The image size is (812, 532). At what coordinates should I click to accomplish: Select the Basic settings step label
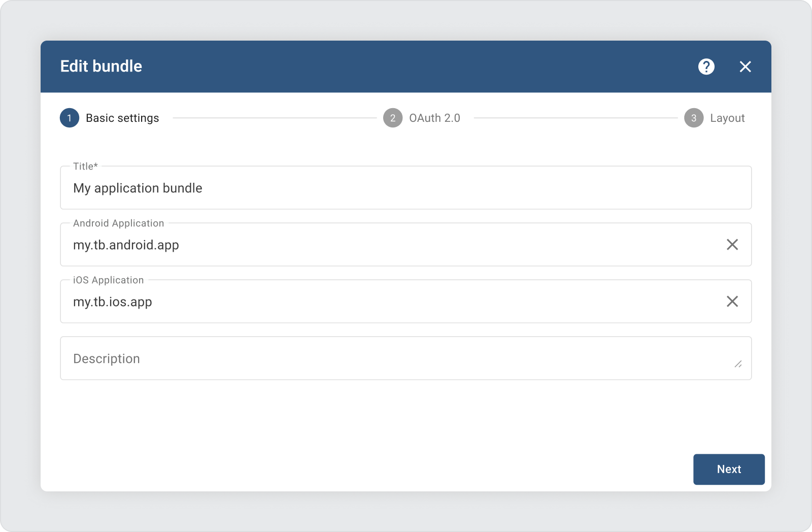tap(122, 118)
